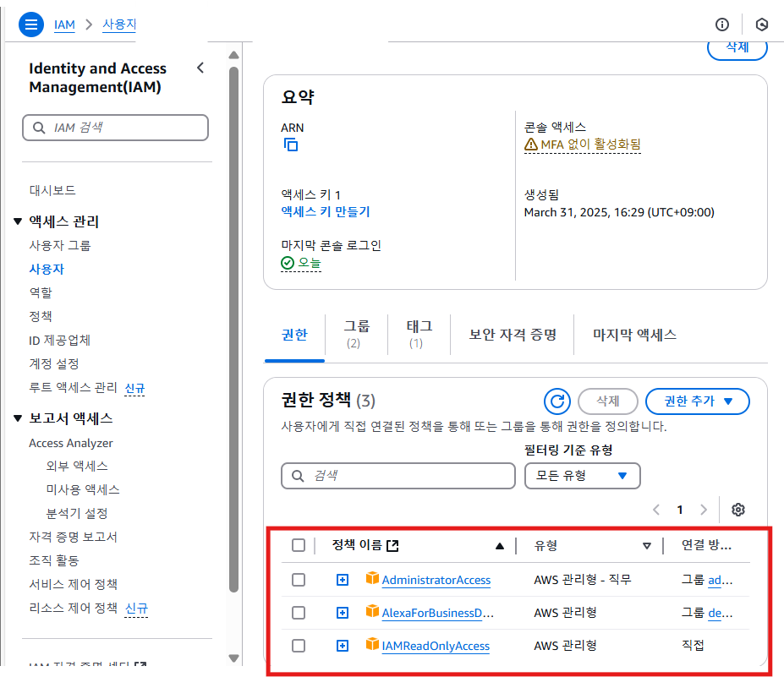This screenshot has height=677, width=784.
Task: Open table preferences gear icon
Action: [x=738, y=510]
